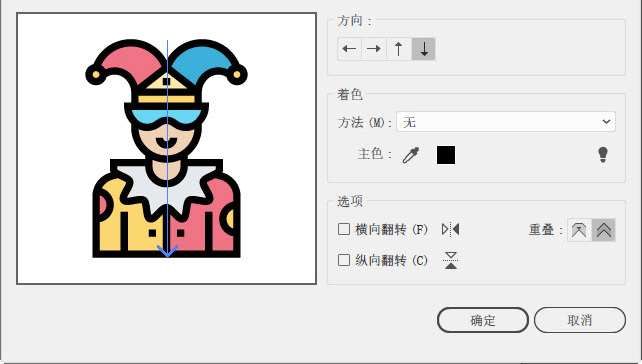Select the left arrow direction button
Screen dimensions: 642x364
[349, 49]
